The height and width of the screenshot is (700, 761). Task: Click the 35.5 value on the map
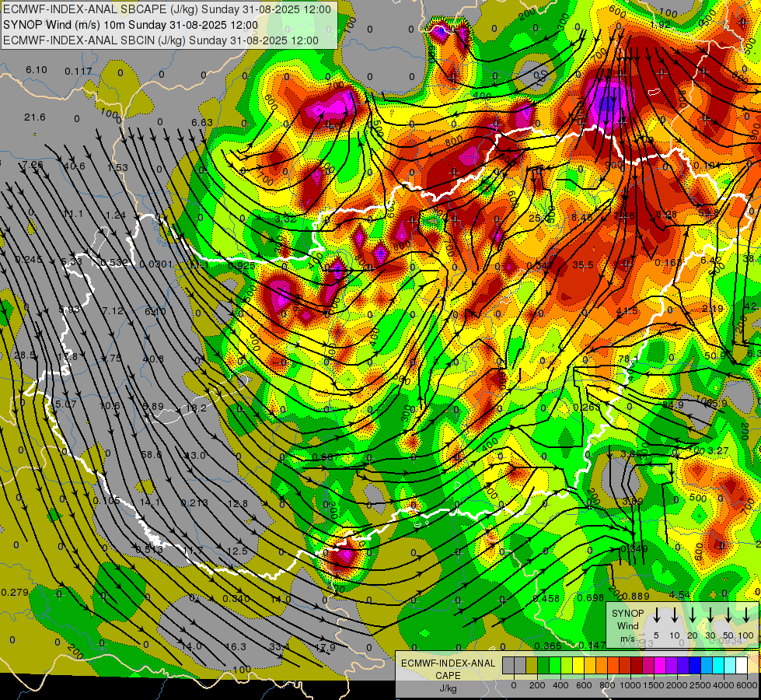point(583,264)
